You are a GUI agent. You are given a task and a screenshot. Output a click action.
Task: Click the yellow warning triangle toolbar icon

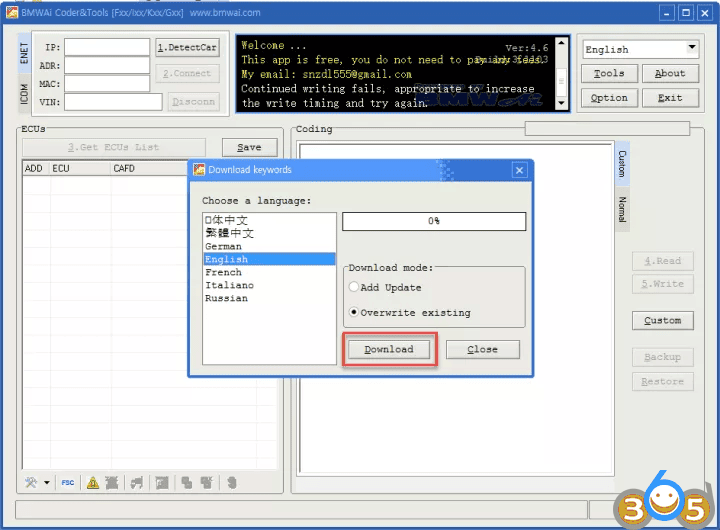[x=93, y=483]
